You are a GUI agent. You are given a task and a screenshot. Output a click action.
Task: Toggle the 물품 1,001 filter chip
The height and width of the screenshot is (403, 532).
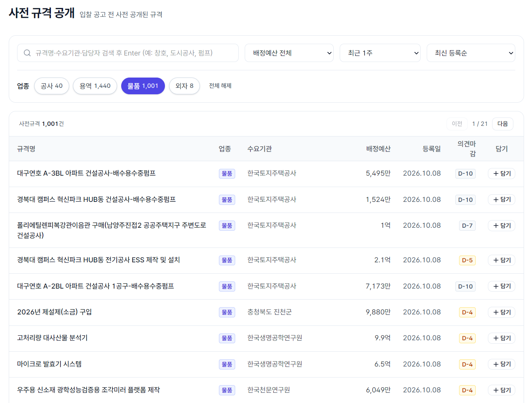tap(143, 86)
